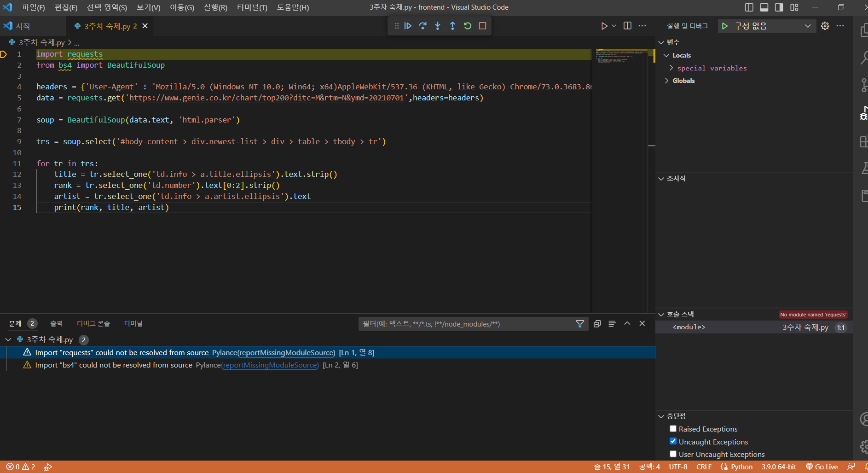The height and width of the screenshot is (473, 868).
Task: Open launch.json with the gear icon
Action: [825, 26]
